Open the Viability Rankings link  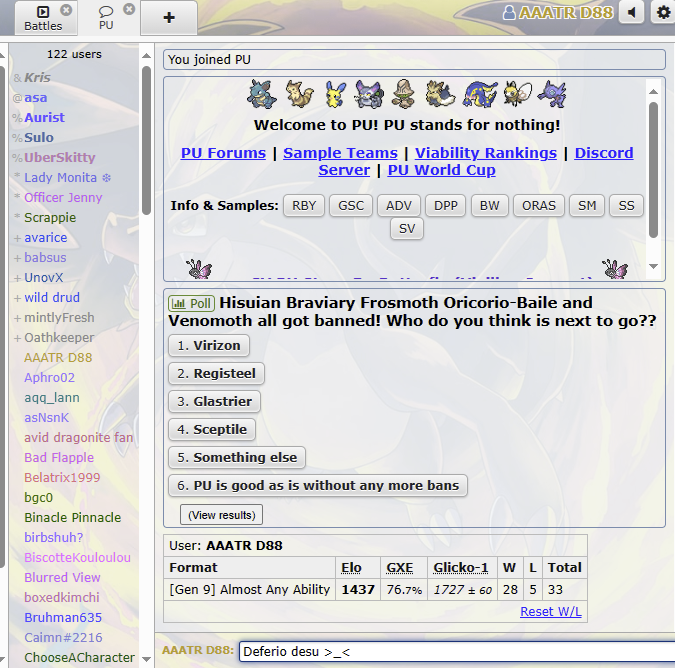click(x=486, y=153)
